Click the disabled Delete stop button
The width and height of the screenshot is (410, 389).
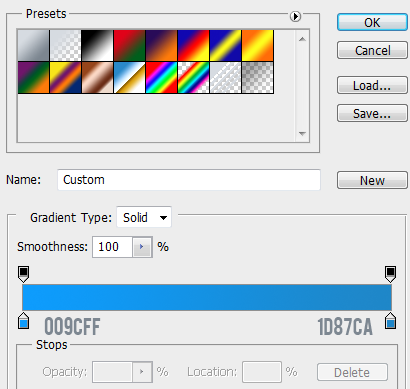point(352,372)
